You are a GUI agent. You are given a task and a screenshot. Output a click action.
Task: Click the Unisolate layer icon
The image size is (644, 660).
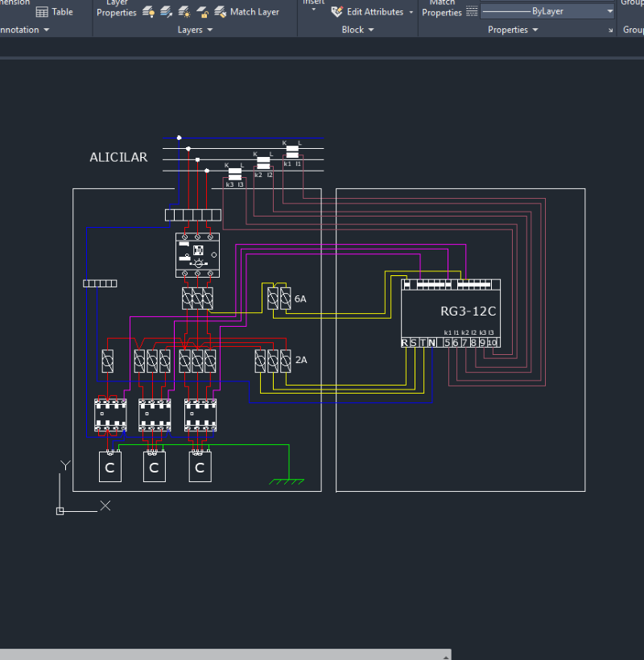click(167, 12)
